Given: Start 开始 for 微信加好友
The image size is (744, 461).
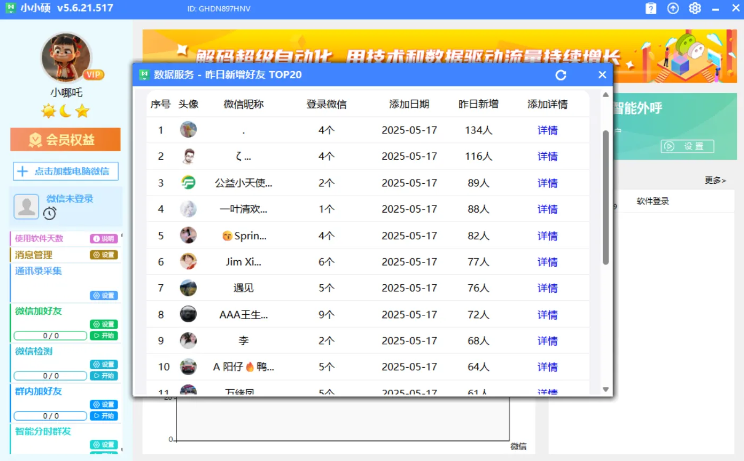Looking at the screenshot, I should tap(103, 336).
